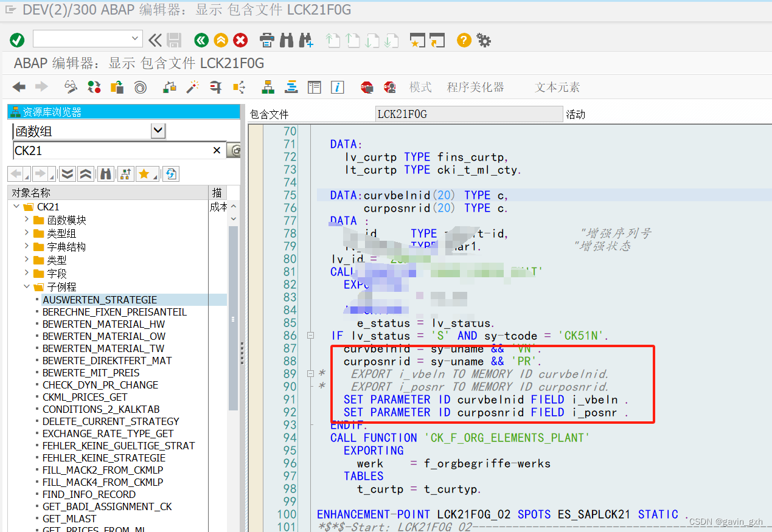Toggle Display/Change glasses-pencil icon
The height and width of the screenshot is (532, 772).
[x=71, y=87]
